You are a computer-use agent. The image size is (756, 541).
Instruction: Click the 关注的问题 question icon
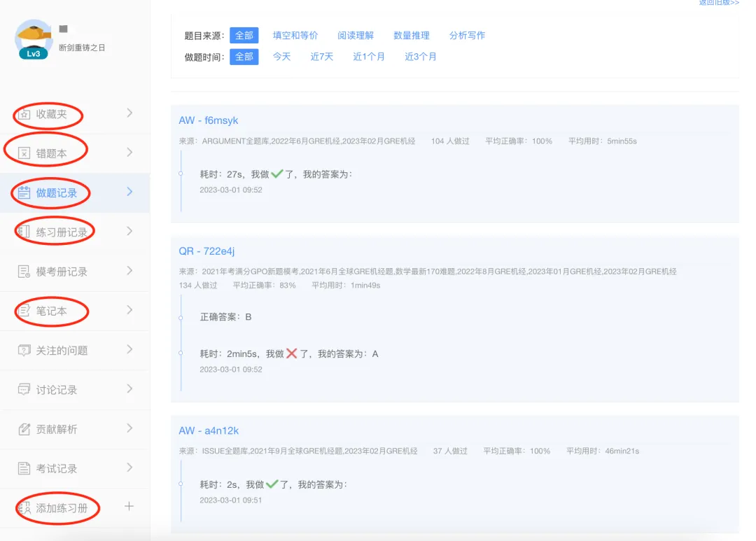24,350
